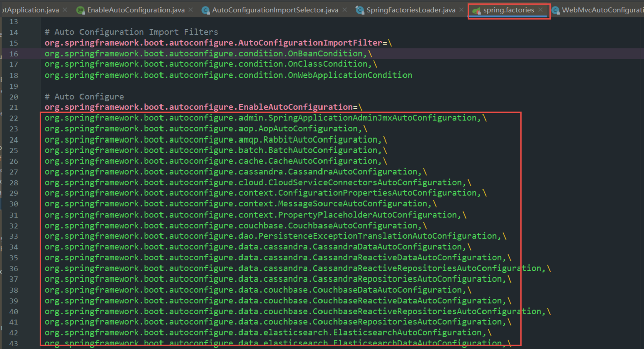Click the class icon on WebMvcAutoConfiguration tab
Image resolution: width=644 pixels, height=349 pixels.
(555, 10)
